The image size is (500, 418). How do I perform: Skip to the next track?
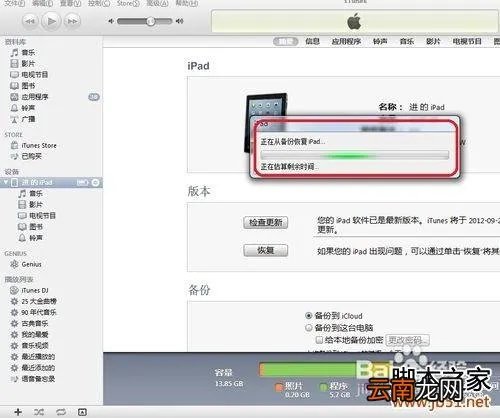coord(72,21)
